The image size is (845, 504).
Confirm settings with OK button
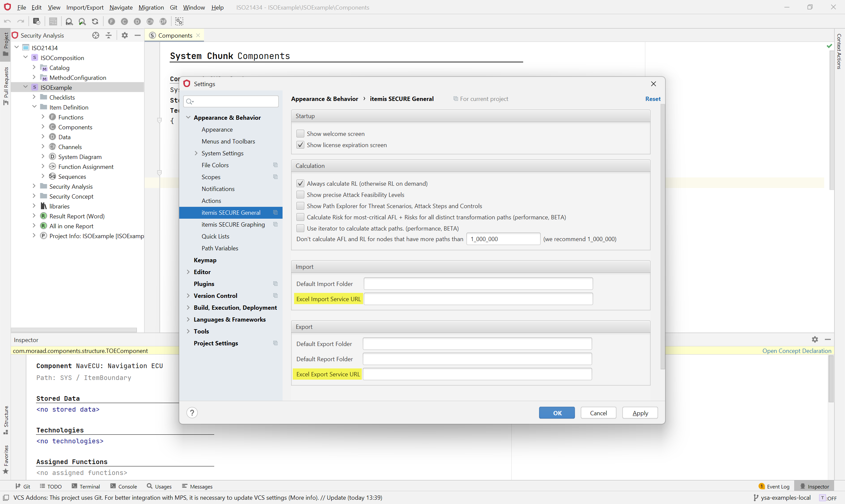point(557,413)
